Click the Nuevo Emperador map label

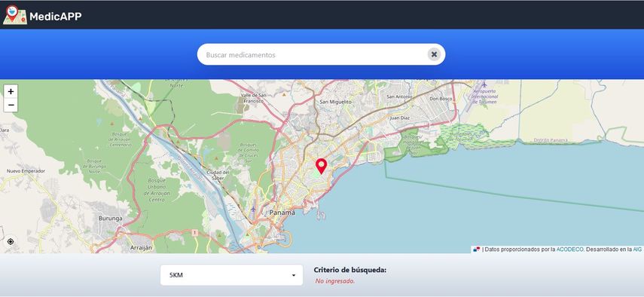point(26,171)
